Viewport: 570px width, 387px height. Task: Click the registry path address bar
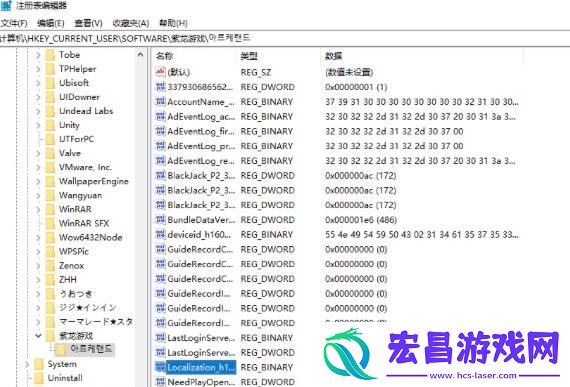coord(285,38)
